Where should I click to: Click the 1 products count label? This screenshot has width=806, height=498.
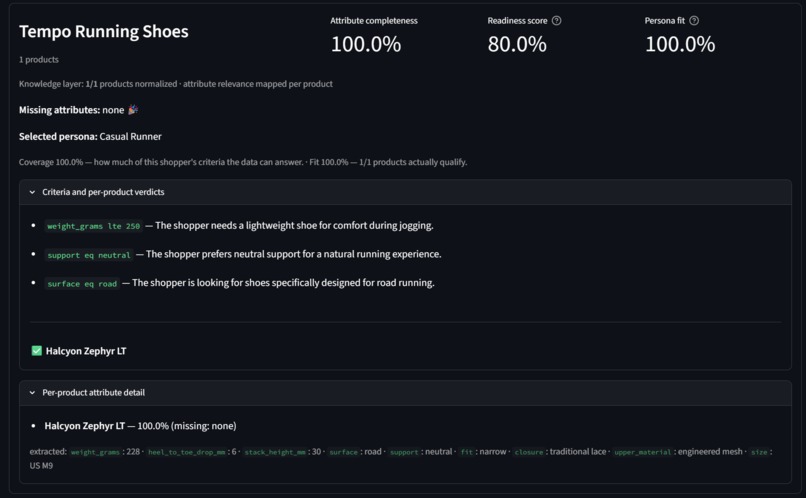click(39, 60)
